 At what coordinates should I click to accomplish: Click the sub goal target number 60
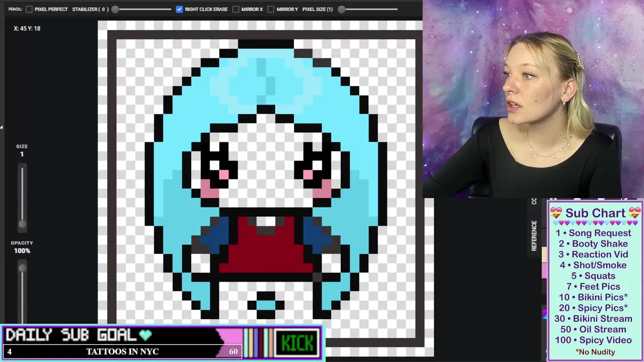click(x=233, y=351)
